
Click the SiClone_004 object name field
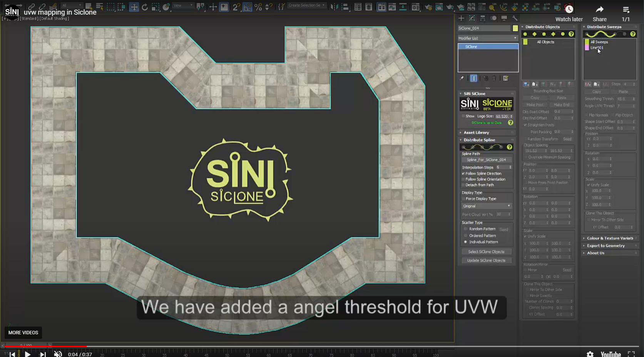coord(484,28)
